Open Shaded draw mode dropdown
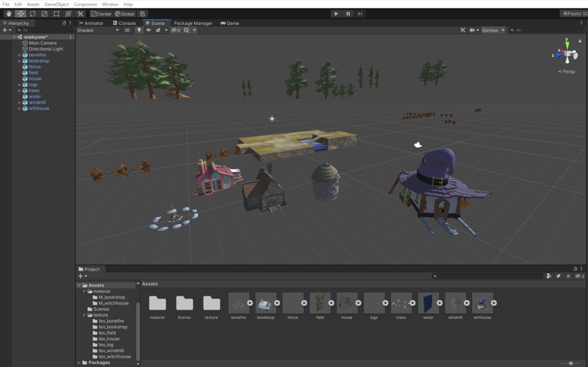 98,30
